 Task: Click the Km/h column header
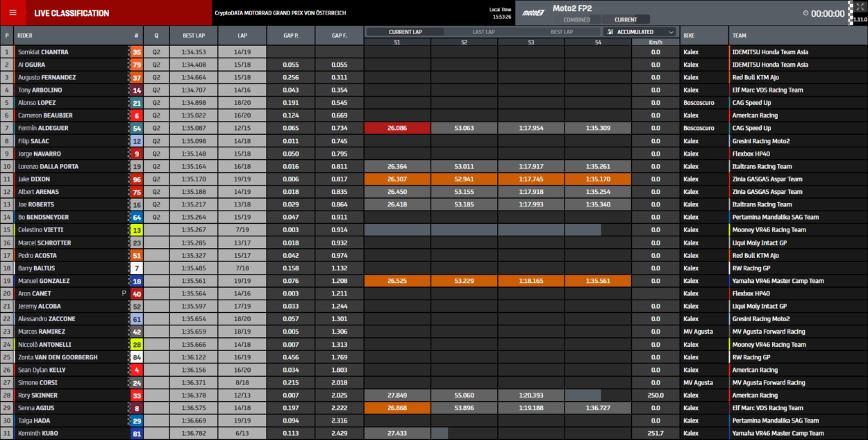pos(656,42)
